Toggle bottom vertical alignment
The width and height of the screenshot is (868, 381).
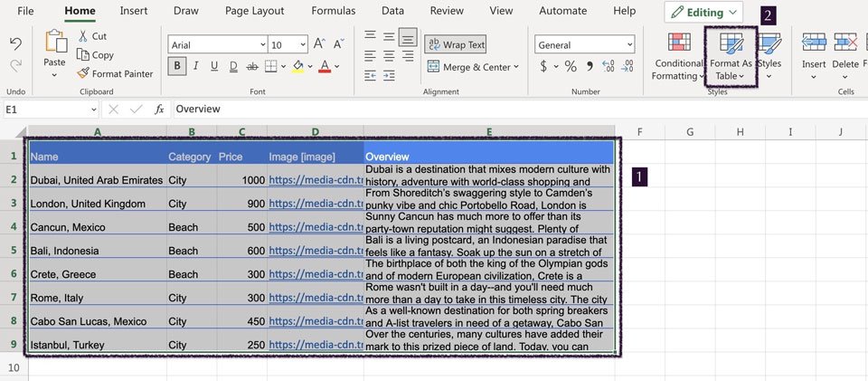[x=408, y=36]
